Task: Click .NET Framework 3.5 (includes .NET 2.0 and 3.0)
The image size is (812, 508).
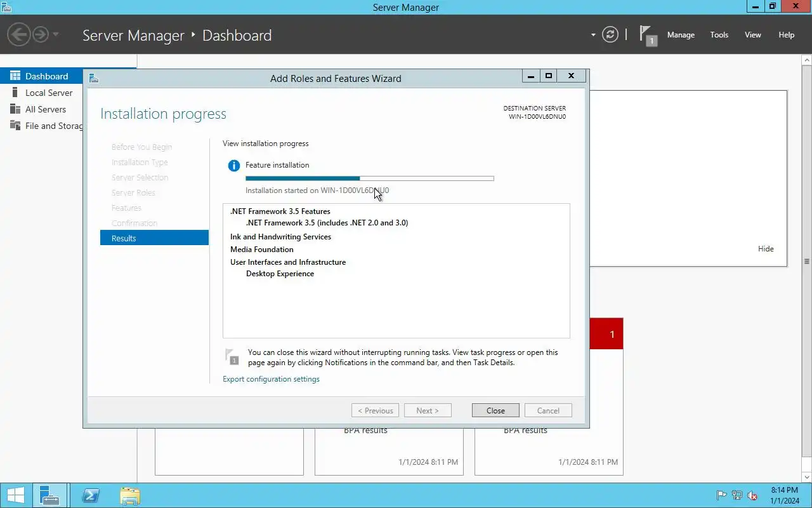Action: click(327, 223)
